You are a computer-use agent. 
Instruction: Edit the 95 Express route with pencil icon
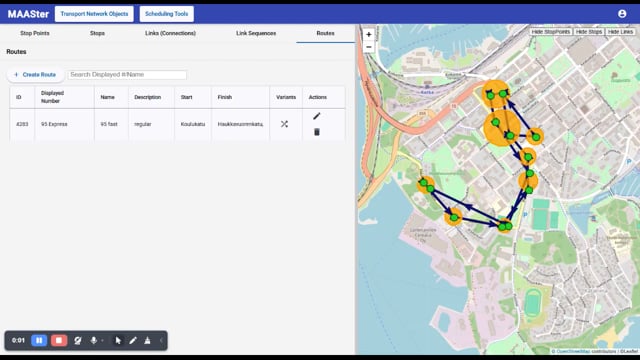(316, 116)
